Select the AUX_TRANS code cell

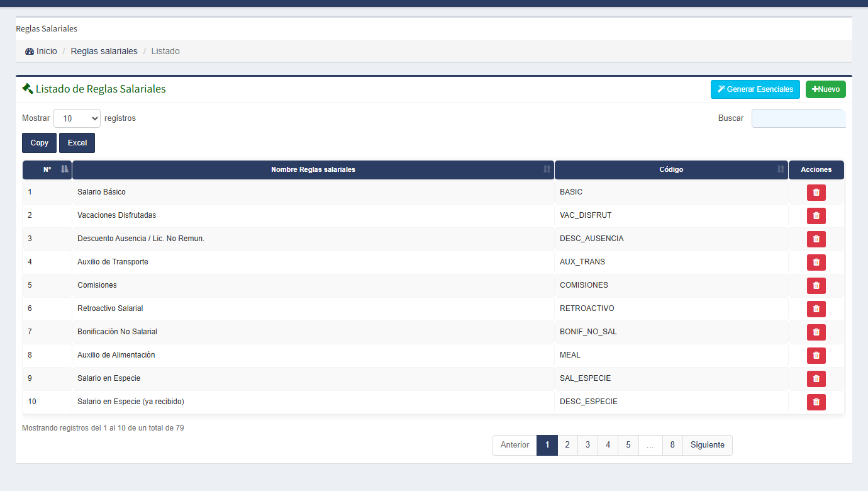tap(671, 262)
